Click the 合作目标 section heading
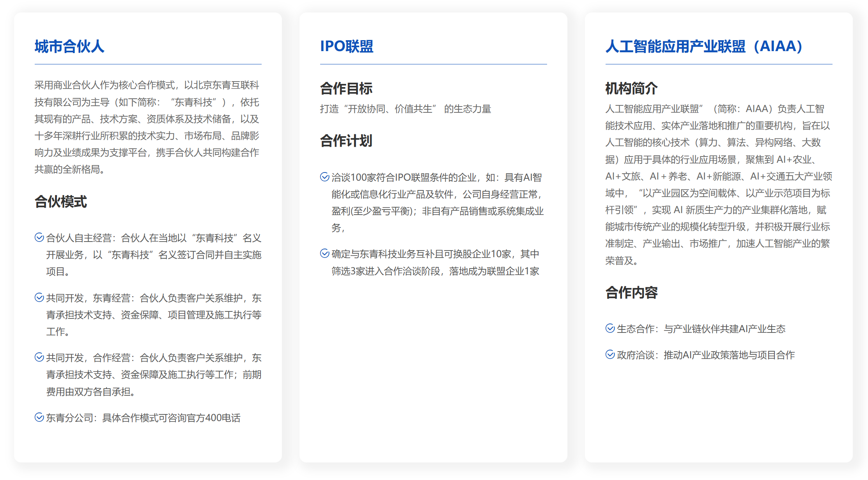This screenshot has width=868, height=480. [x=346, y=89]
